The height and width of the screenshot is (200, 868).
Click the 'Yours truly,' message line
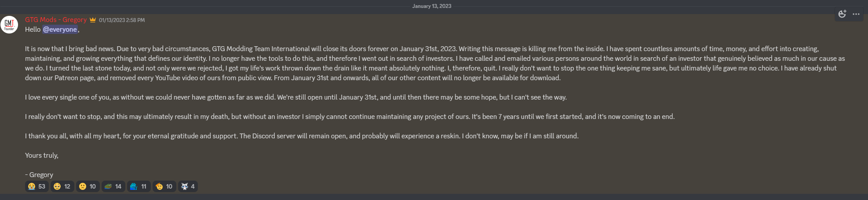42,156
